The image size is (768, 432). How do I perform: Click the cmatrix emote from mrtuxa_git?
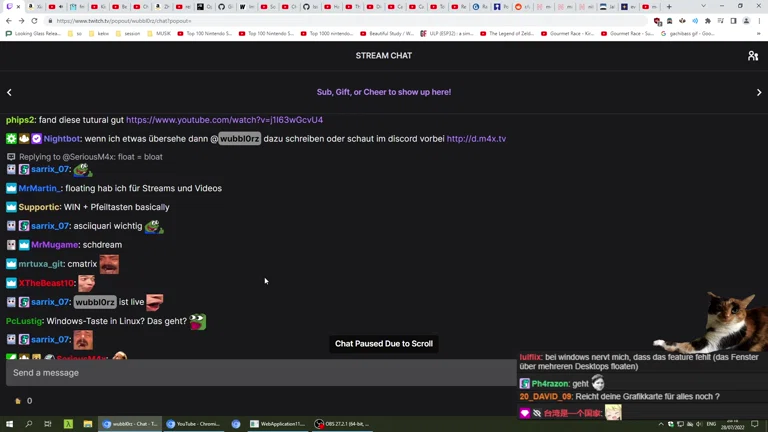109,264
